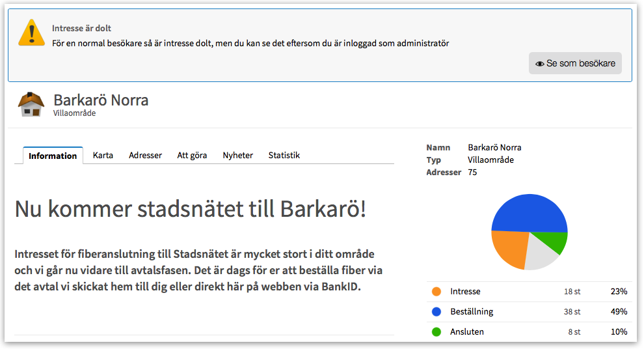Click the yellow warning triangle icon
The height and width of the screenshot is (349, 644).
point(31,33)
